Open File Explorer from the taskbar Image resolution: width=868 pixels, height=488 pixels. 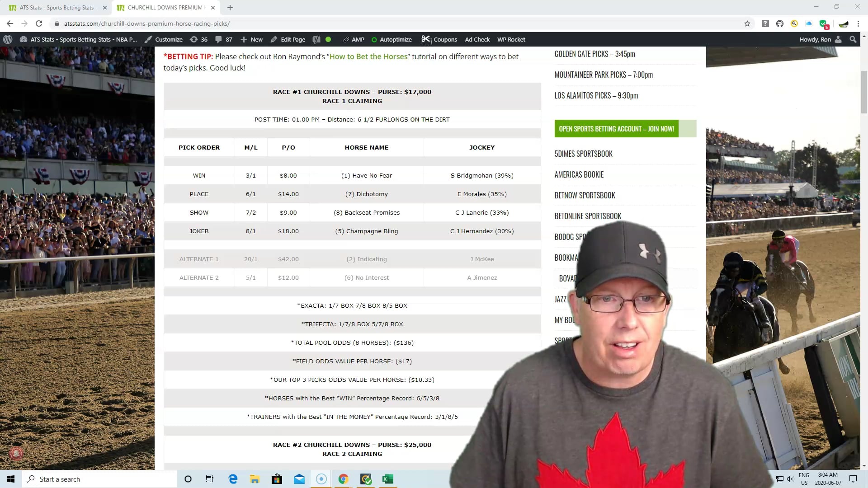coord(255,479)
